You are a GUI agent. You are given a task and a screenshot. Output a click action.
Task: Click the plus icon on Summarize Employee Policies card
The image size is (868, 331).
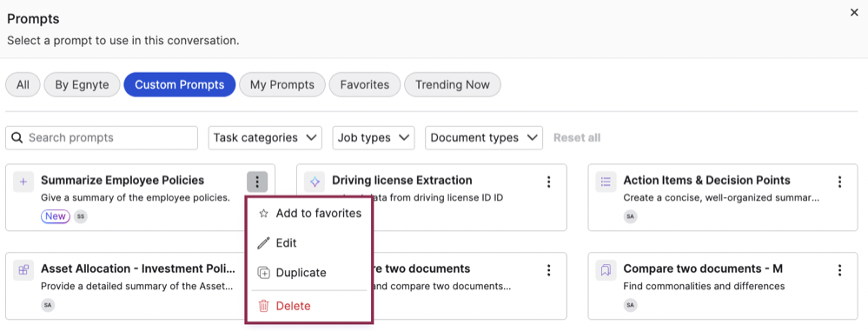(x=23, y=182)
